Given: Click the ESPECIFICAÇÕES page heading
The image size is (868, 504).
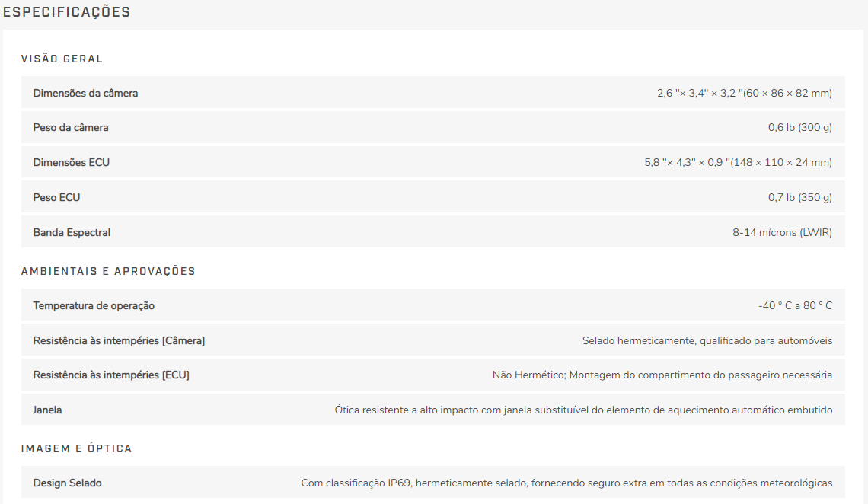Looking at the screenshot, I should (x=67, y=12).
